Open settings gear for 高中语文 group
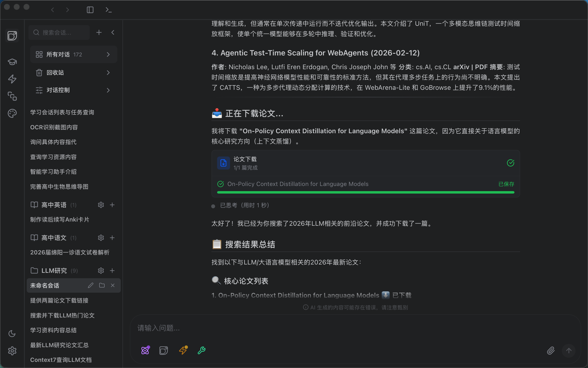 tap(101, 238)
